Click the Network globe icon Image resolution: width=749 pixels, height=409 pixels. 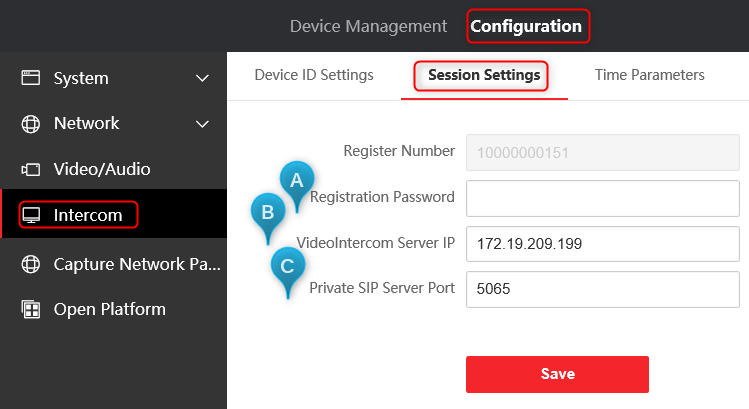(x=31, y=124)
